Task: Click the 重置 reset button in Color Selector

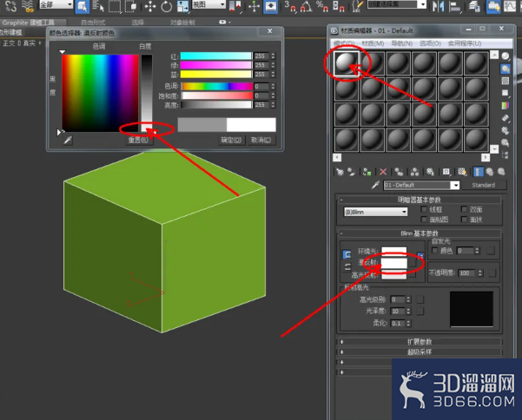Action: [138, 140]
